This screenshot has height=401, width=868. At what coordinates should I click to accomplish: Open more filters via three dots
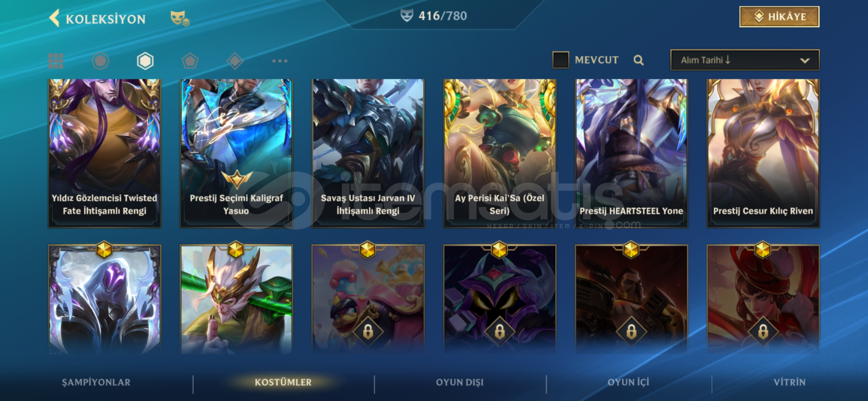(280, 61)
